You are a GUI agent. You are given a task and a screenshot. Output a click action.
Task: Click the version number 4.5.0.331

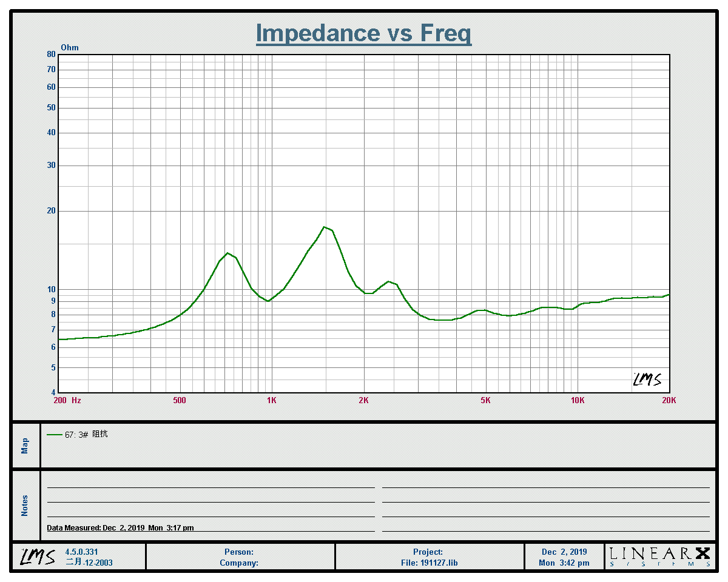click(x=81, y=552)
